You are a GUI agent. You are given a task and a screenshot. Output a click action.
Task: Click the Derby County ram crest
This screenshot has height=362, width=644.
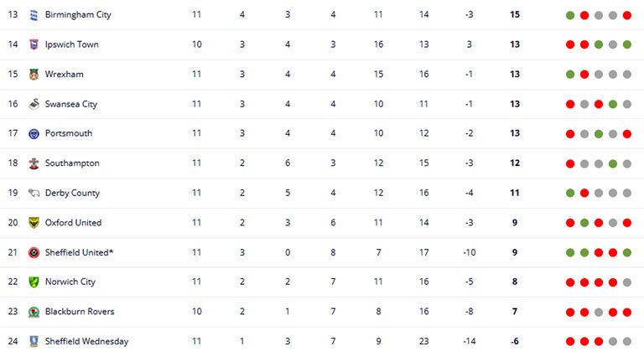[34, 193]
